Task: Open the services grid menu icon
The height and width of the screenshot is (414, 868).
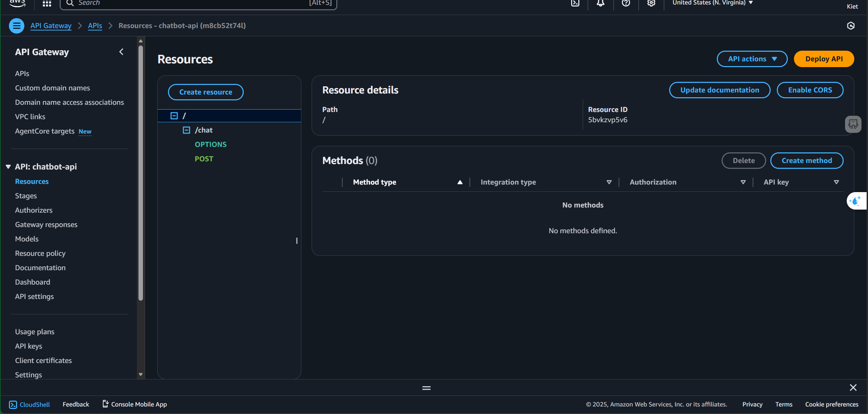Action: [x=47, y=3]
